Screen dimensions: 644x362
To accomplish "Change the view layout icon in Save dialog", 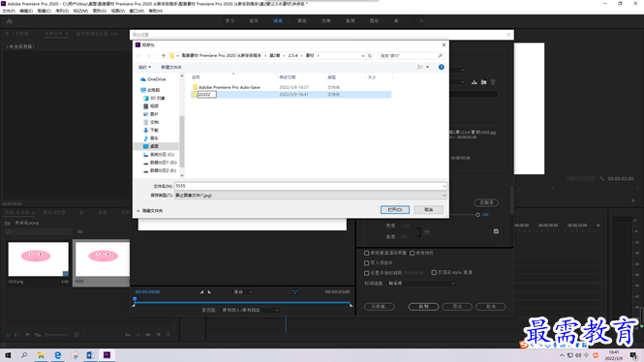I will coord(420,67).
